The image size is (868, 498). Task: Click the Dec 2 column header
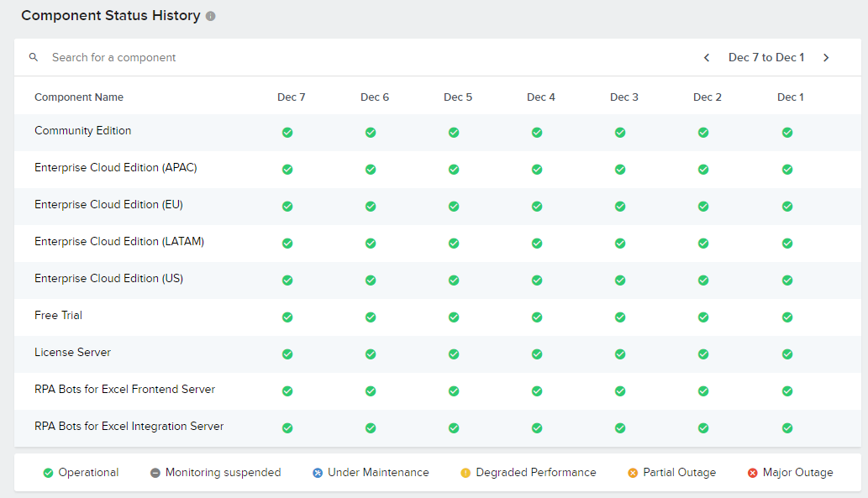click(x=708, y=97)
